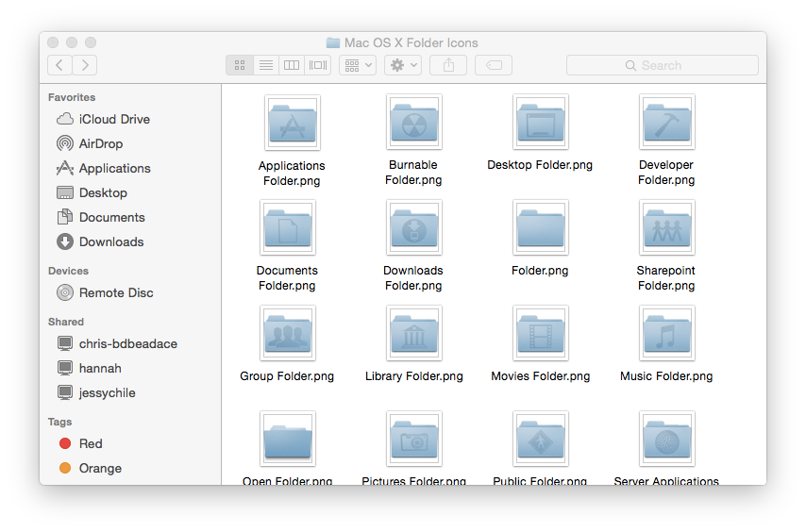806x532 pixels.
Task: Click the Shared sidebar heading
Action: (x=66, y=322)
